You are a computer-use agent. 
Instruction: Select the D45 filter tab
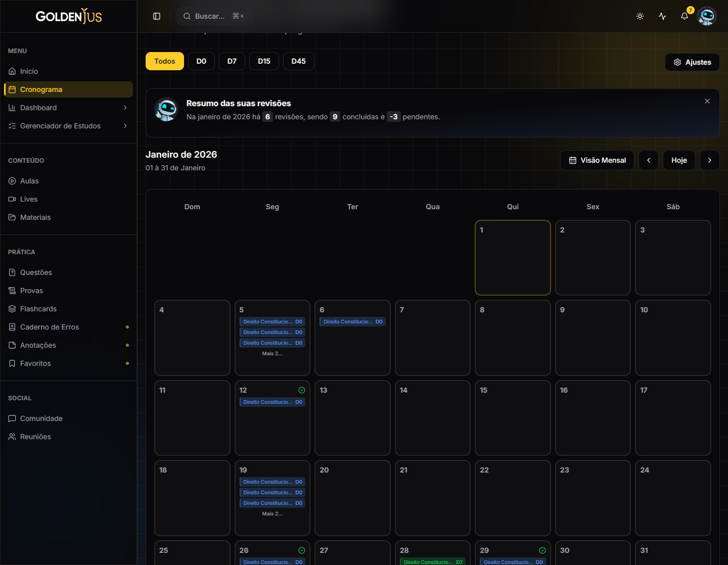click(299, 61)
